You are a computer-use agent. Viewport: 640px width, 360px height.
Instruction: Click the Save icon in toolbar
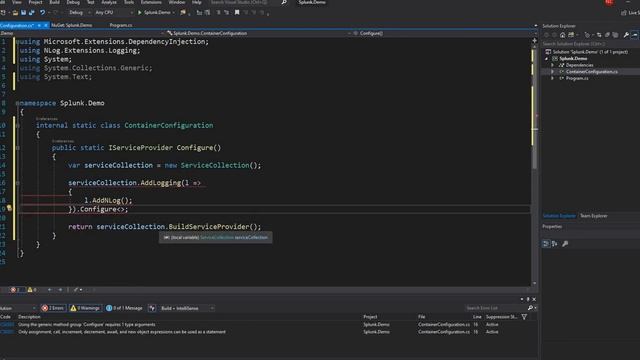click(x=23, y=13)
